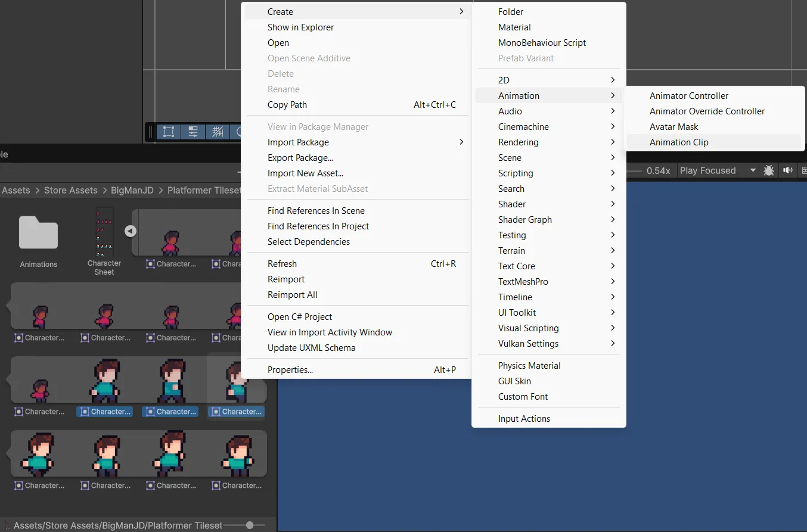Select Find References In Scene
The height and width of the screenshot is (532, 807).
[x=358, y=211]
